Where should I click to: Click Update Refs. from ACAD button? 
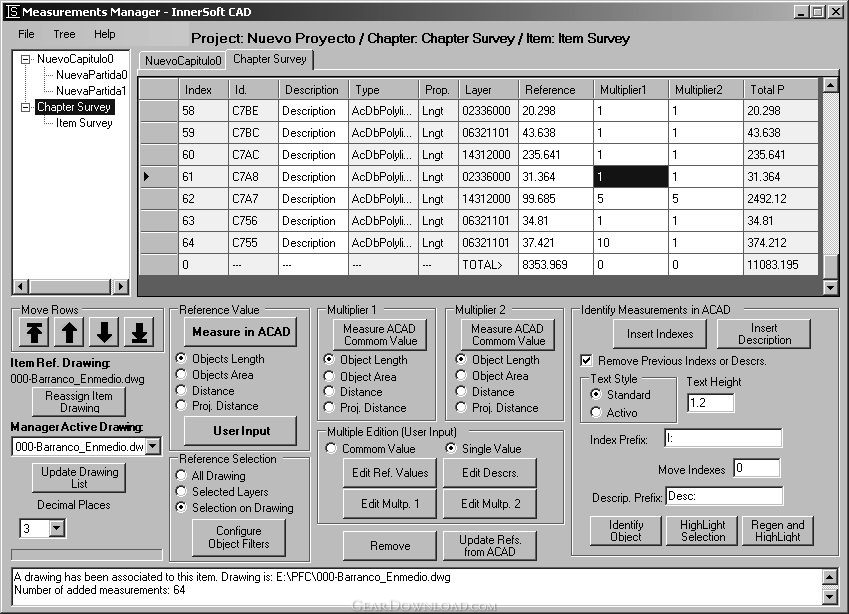[490, 546]
